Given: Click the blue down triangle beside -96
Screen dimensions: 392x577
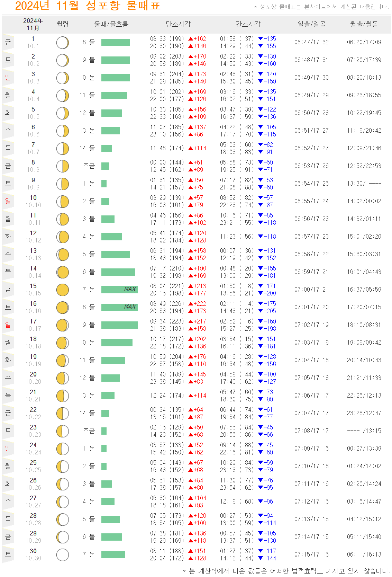Looking at the screenshot, I should pyautogui.click(x=261, y=501).
